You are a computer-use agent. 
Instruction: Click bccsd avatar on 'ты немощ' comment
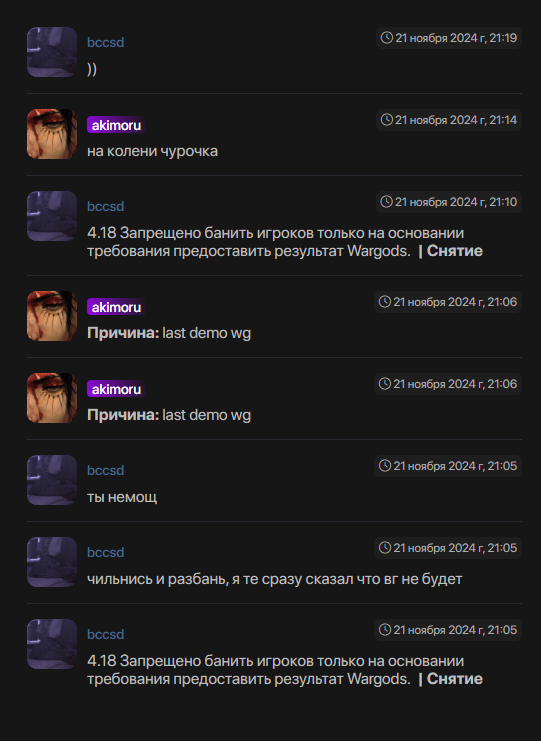point(52,480)
